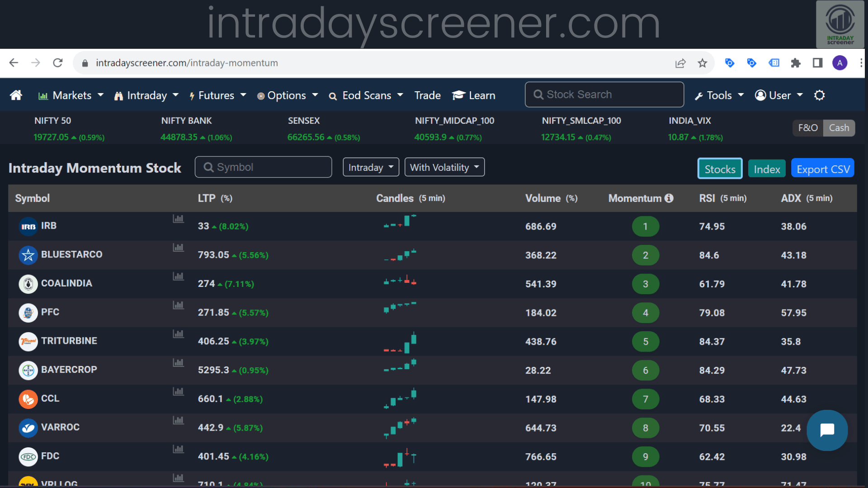868x488 pixels.
Task: Click the chart icon beside COALINDIA
Action: tap(178, 276)
